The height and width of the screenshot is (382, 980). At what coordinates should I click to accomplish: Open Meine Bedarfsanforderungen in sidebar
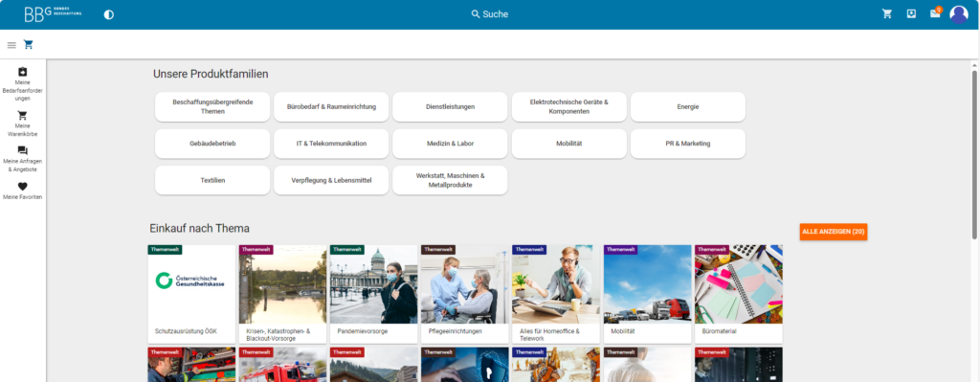coord(23,84)
